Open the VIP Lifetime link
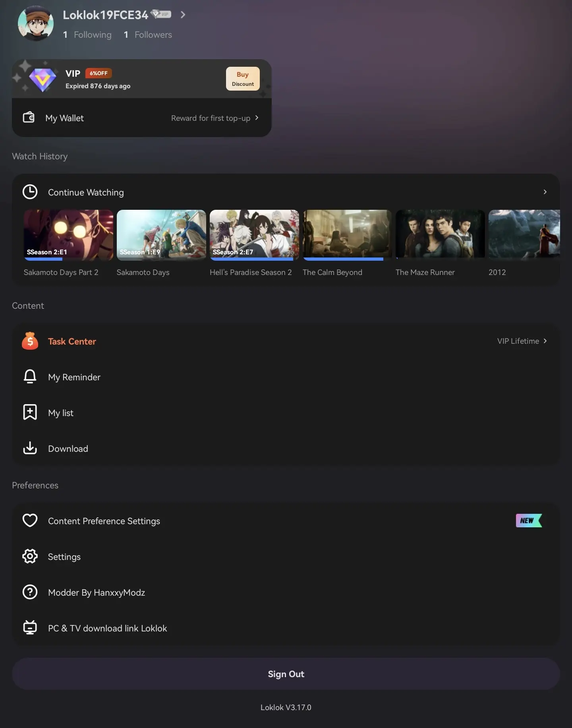This screenshot has height=728, width=572. (518, 341)
